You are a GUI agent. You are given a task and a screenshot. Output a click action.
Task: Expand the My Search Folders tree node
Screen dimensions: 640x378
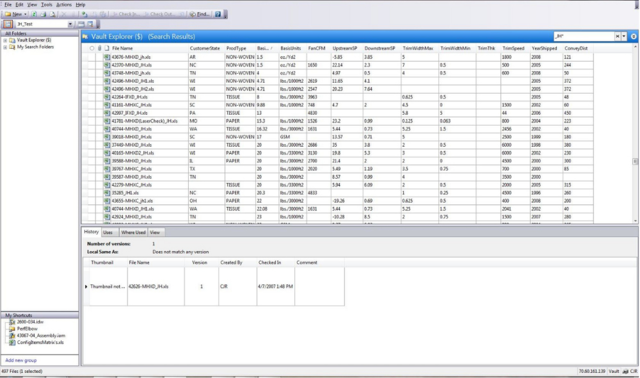coord(5,47)
